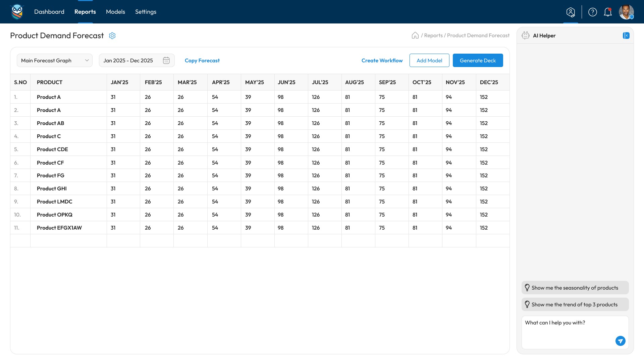Click the help question mark icon

pyautogui.click(x=593, y=12)
